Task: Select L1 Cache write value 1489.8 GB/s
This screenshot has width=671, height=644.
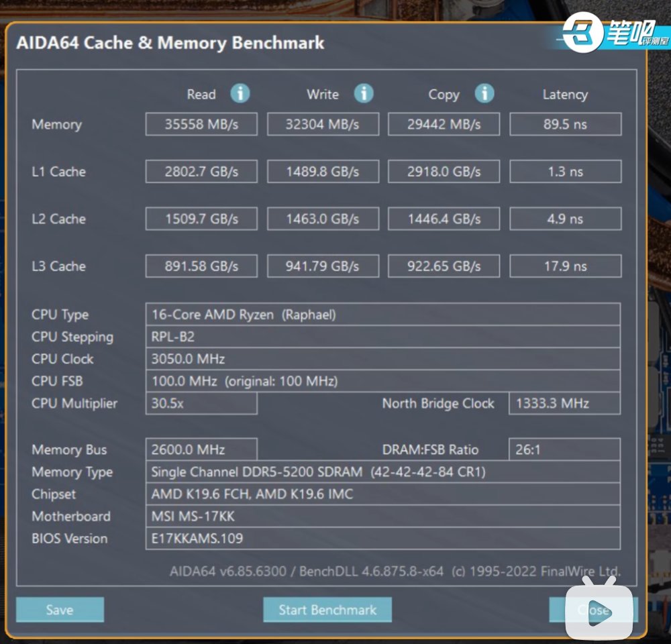Action: click(x=323, y=172)
